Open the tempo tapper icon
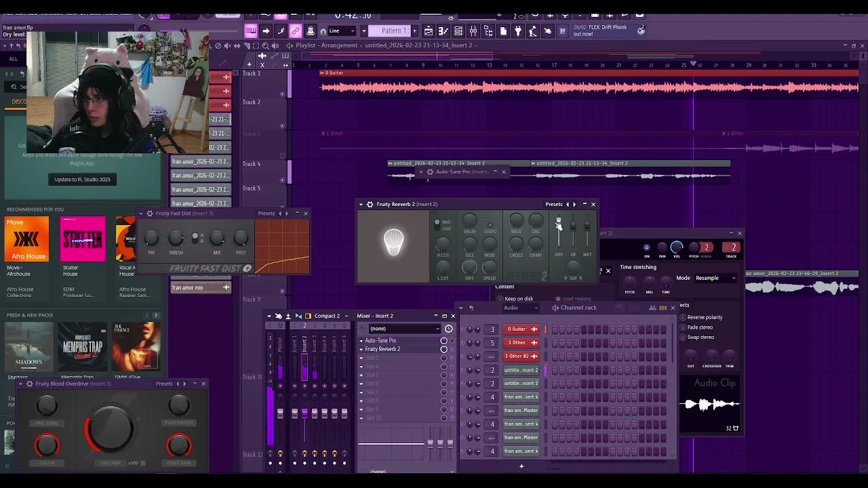The width and height of the screenshot is (868, 488). pos(533,30)
